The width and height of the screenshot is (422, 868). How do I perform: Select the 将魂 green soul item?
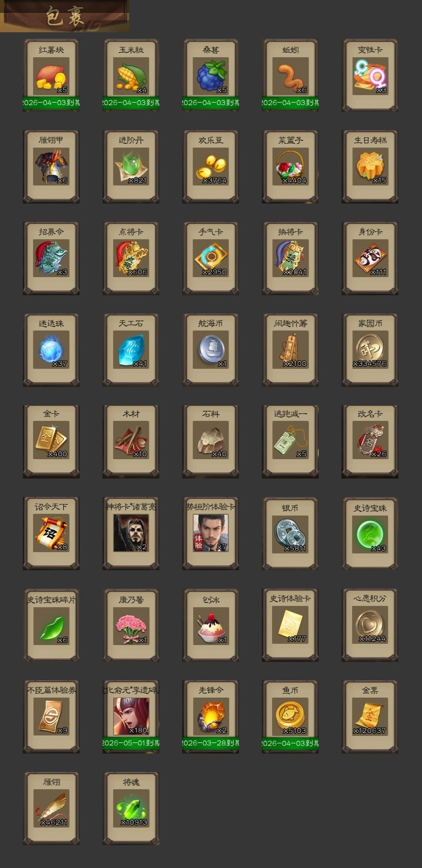(x=131, y=809)
